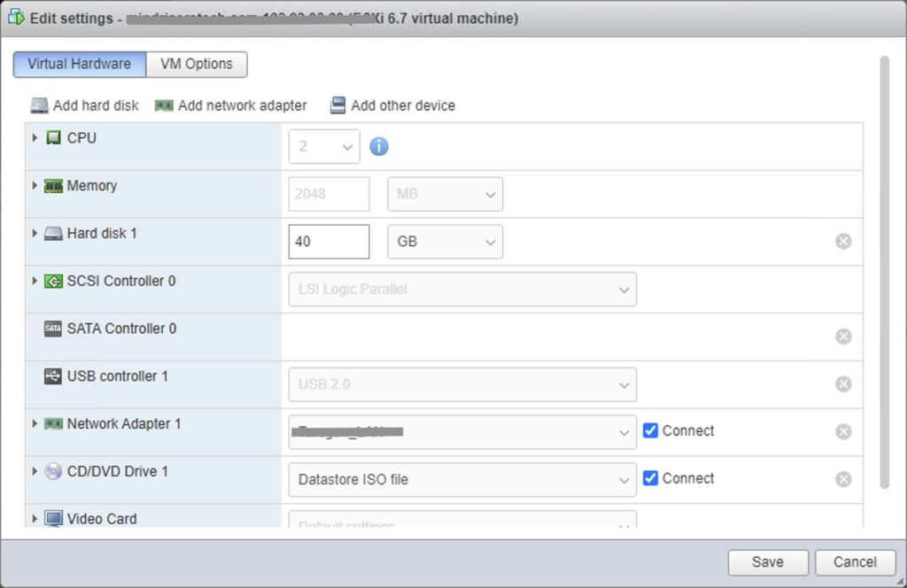Disable Connect for CD/DVD Drive 1
The height and width of the screenshot is (588, 907).
pos(651,478)
